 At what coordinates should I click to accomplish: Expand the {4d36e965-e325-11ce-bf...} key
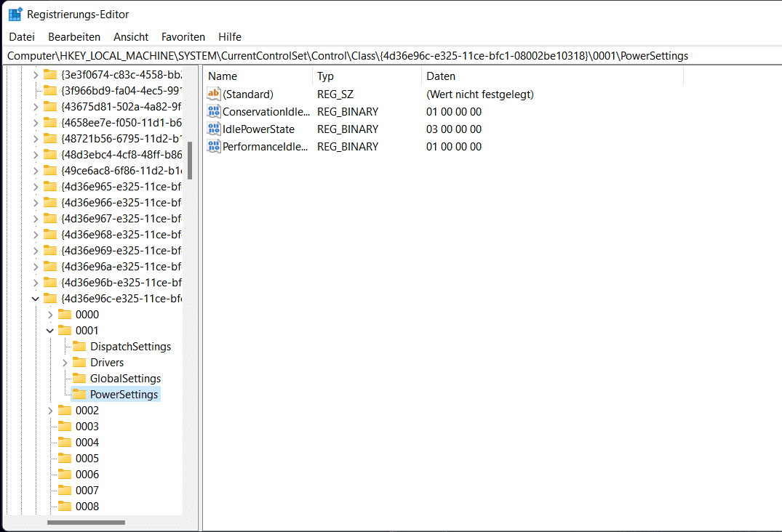click(x=34, y=186)
